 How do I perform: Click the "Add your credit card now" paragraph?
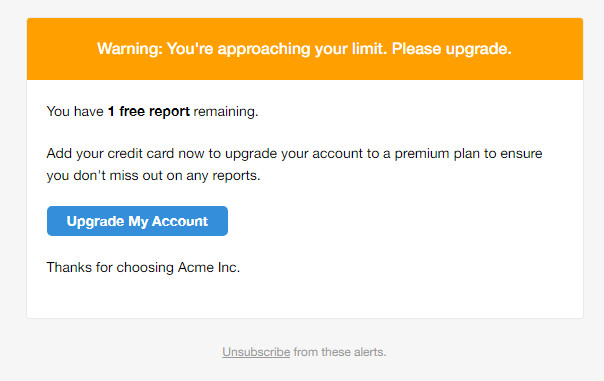[294, 164]
